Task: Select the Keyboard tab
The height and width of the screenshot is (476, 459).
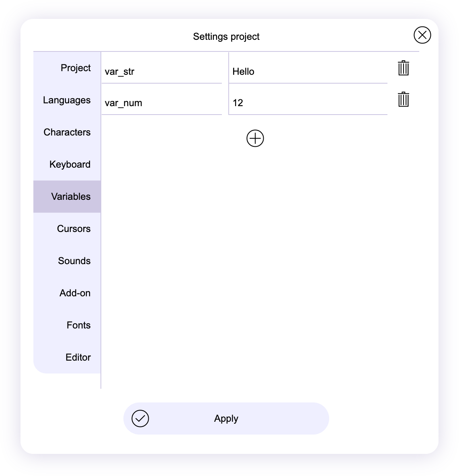Action: tap(67, 164)
